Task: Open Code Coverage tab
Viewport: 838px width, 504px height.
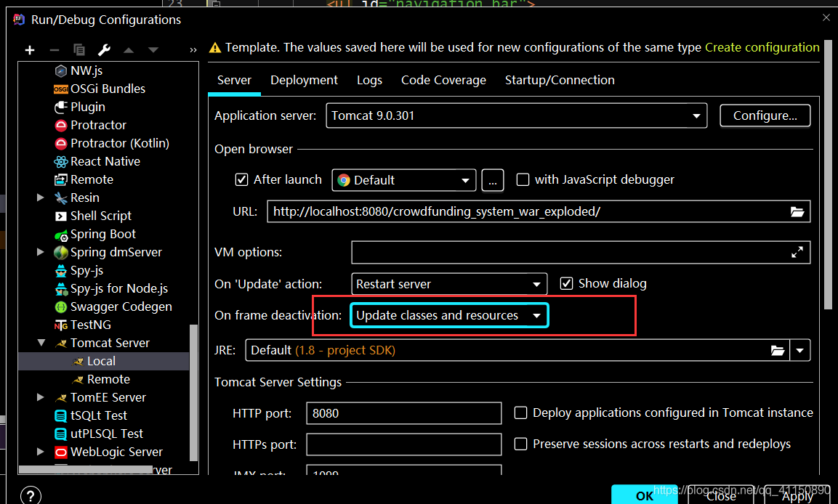Action: pyautogui.click(x=443, y=80)
